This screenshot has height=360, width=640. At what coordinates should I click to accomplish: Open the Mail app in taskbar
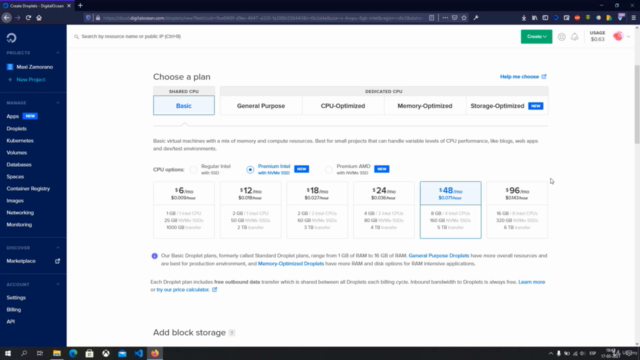pyautogui.click(x=122, y=353)
